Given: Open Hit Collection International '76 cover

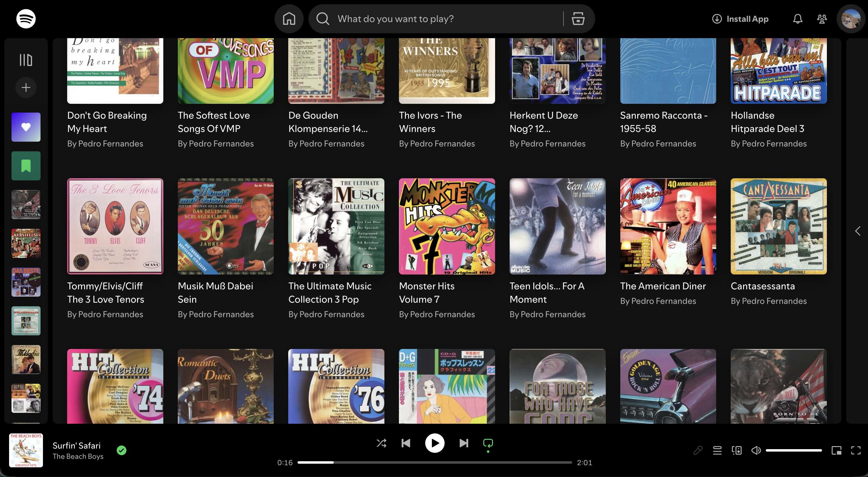Looking at the screenshot, I should pos(336,386).
